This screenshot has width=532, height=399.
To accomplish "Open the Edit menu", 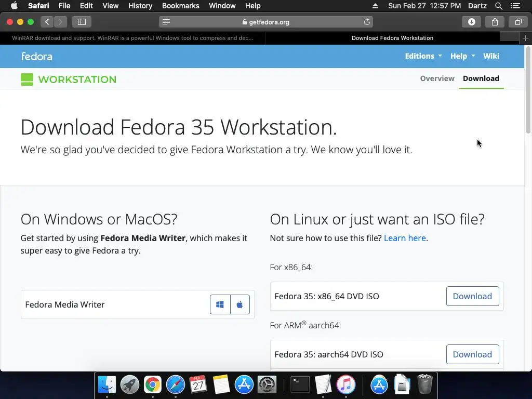I will tap(86, 6).
